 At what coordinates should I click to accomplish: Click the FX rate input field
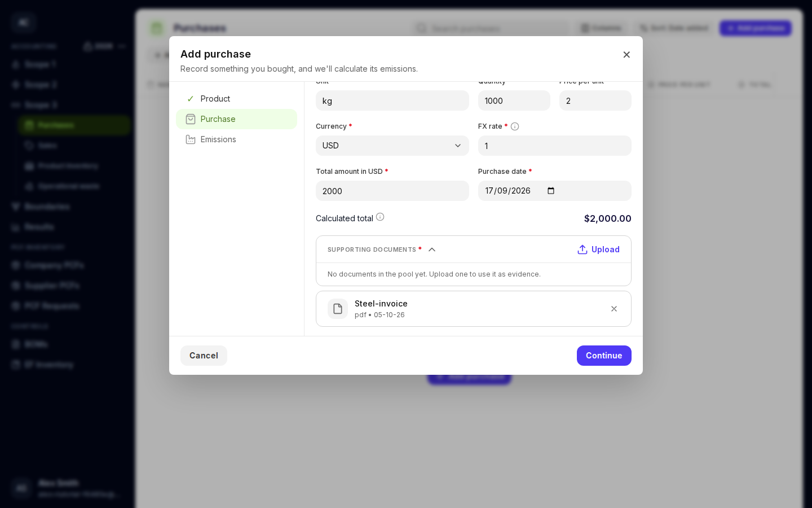[555, 146]
